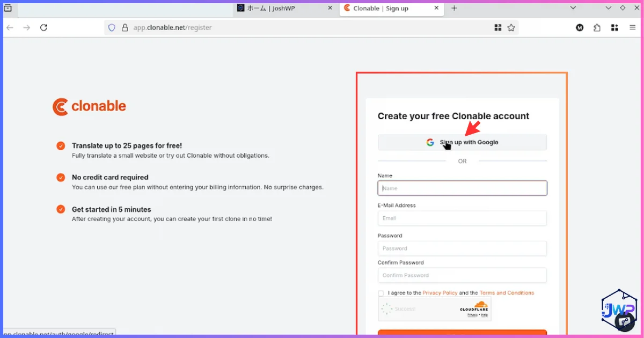644x338 pixels.
Task: Reload the Clonable register page
Action: click(x=44, y=27)
